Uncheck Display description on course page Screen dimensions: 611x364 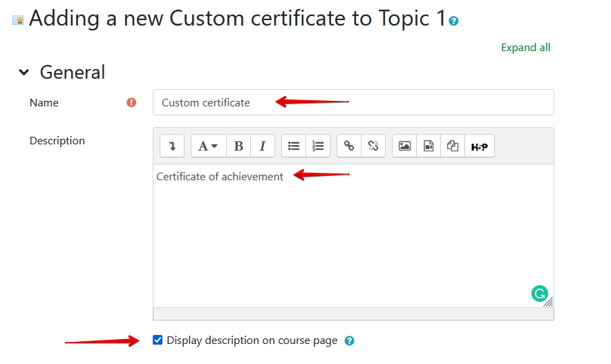tap(158, 340)
